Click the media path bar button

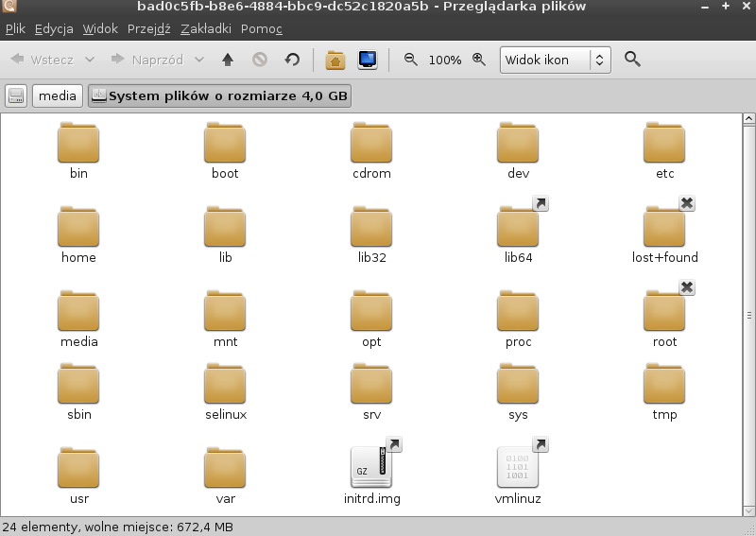pos(58,95)
